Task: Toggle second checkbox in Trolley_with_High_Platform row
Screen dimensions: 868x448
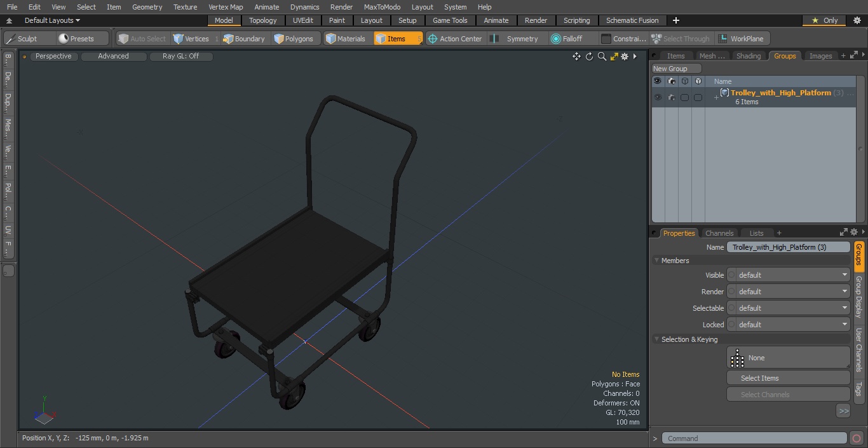Action: pos(698,97)
